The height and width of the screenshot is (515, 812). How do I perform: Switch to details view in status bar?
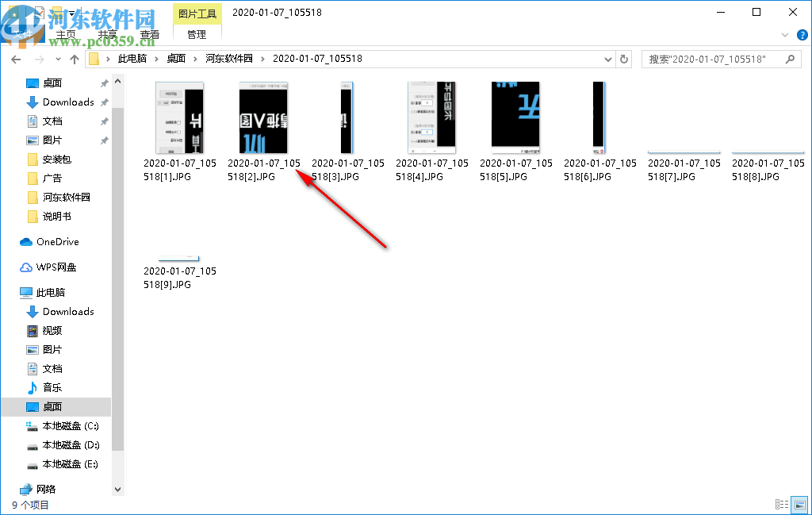782,504
